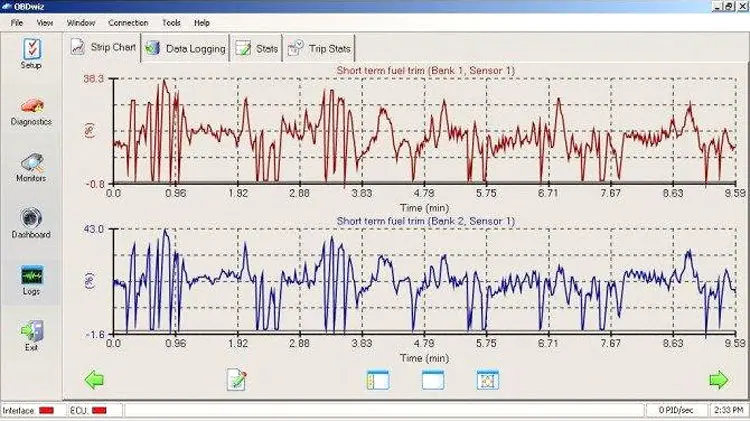Click the Bank 1 Sensor 1 chart title
Viewport: 750px width, 421px height.
(x=425, y=70)
